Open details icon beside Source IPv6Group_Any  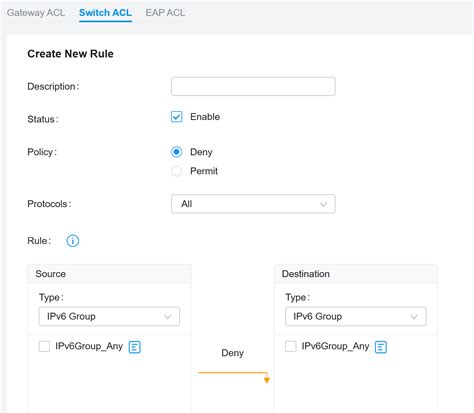coord(135,347)
